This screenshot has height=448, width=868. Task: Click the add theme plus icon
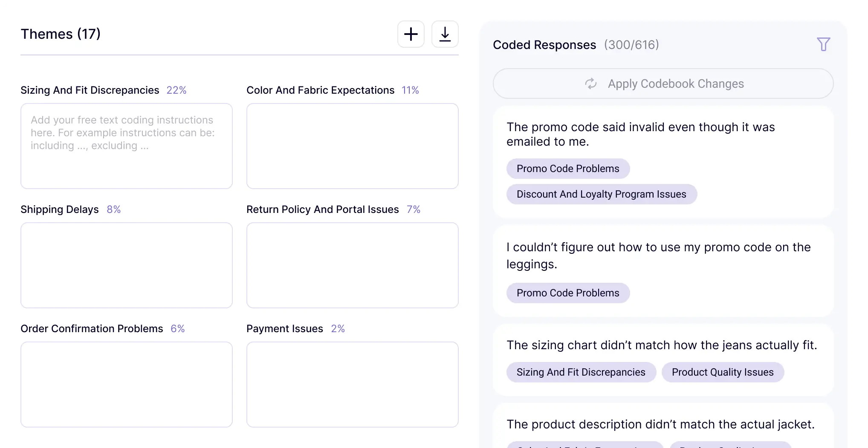pyautogui.click(x=411, y=34)
